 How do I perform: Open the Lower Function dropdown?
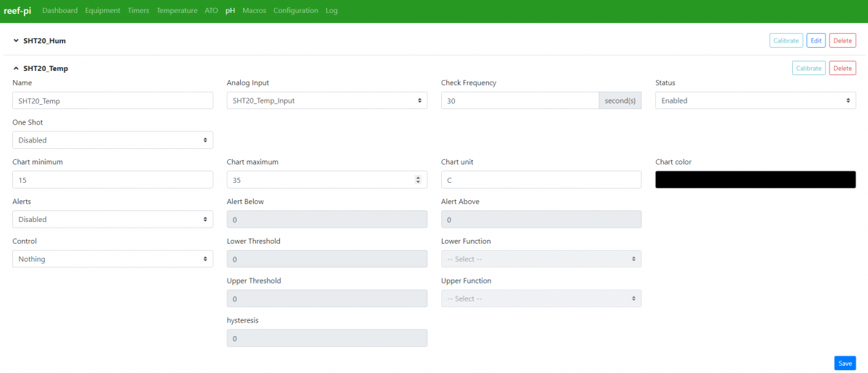(541, 259)
